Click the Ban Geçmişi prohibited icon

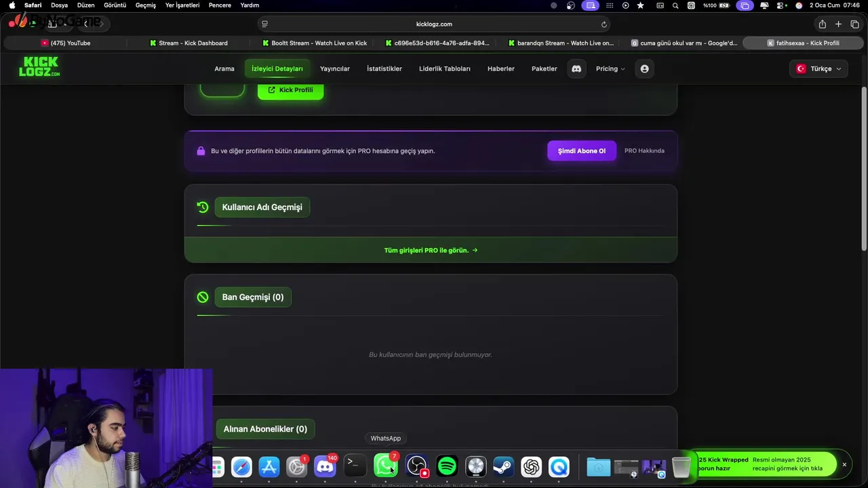pos(203,297)
